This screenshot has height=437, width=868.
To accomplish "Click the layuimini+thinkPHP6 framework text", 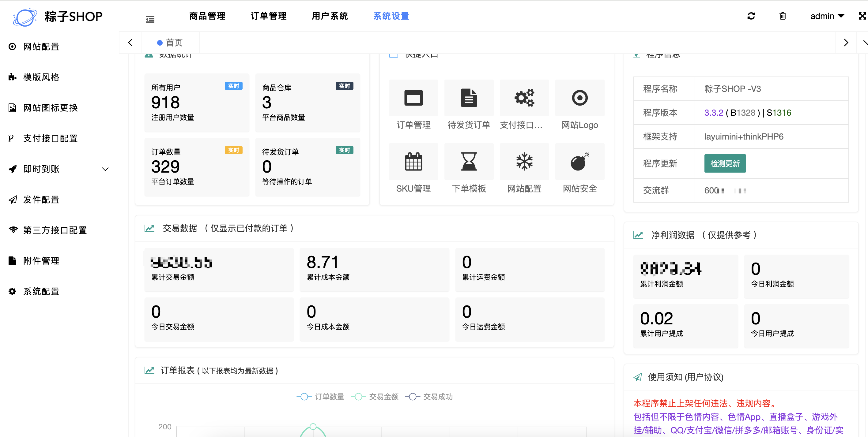I will [744, 137].
